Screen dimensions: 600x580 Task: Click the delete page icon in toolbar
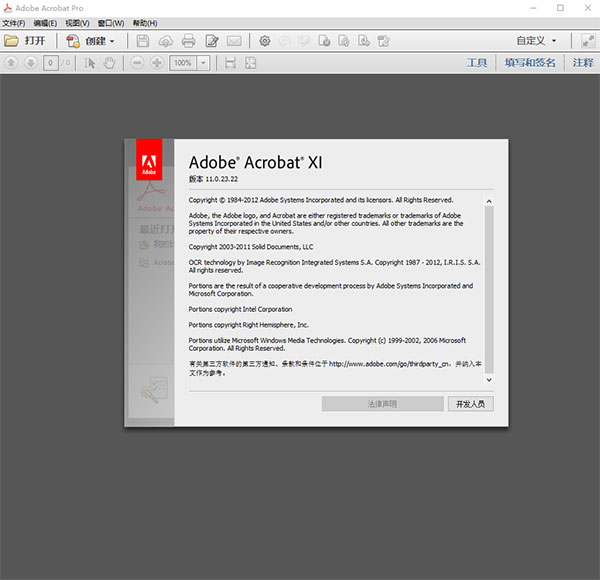(x=324, y=41)
